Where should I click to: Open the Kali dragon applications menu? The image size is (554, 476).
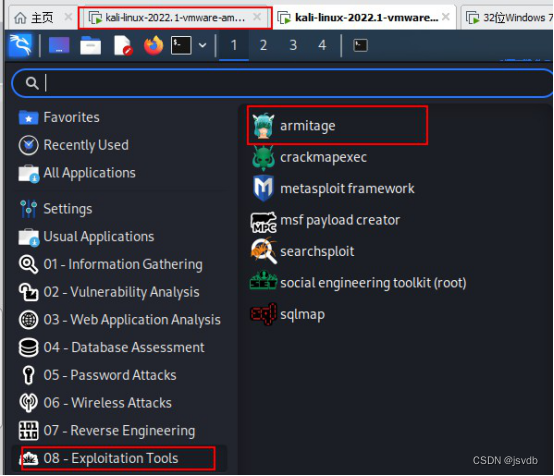click(20, 45)
